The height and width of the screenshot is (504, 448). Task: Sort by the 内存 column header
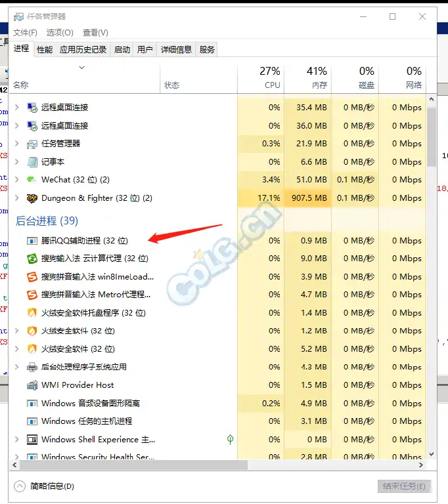[x=307, y=78]
